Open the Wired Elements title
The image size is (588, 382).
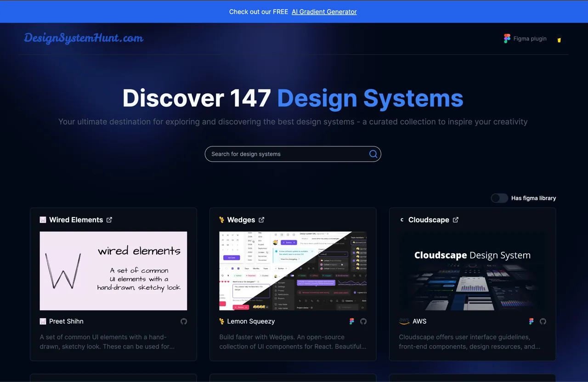pos(76,220)
